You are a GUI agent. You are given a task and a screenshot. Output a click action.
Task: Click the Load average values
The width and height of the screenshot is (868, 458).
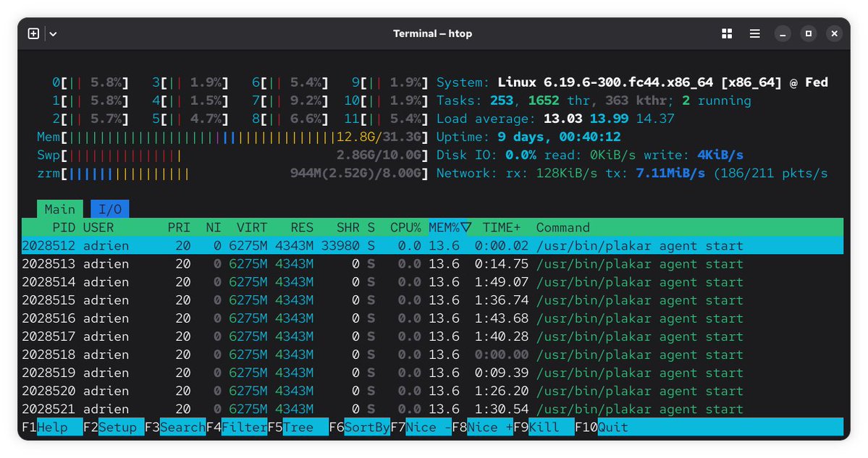(609, 119)
